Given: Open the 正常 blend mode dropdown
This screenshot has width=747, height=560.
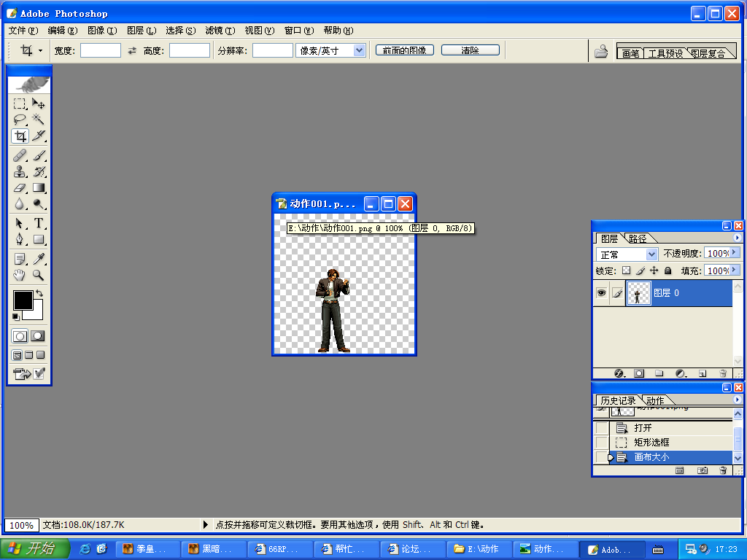Looking at the screenshot, I should [x=651, y=254].
